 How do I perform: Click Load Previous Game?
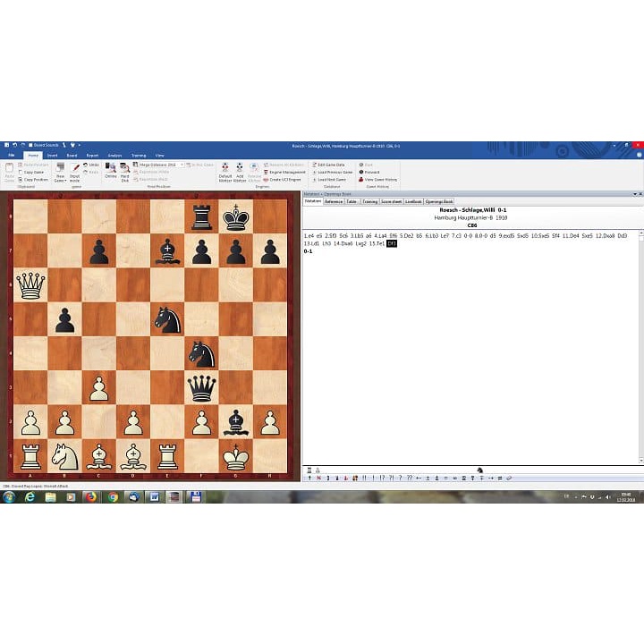point(333,172)
